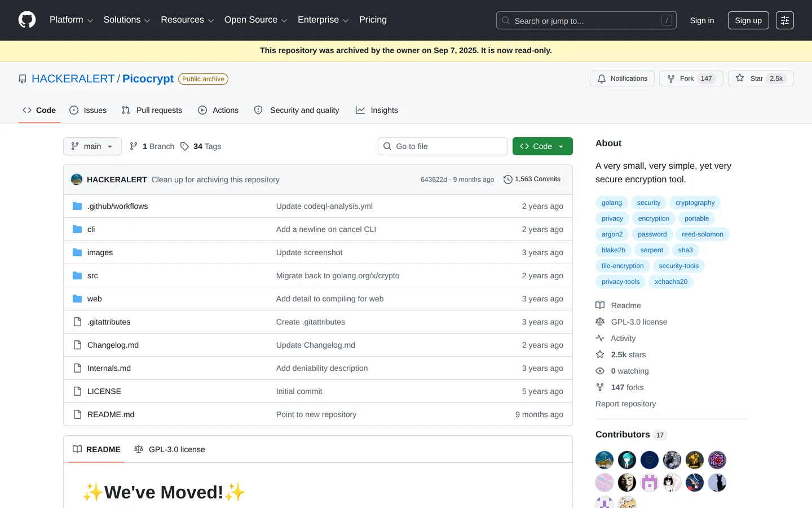Open the Internals.md file
Viewport: 812px width, 508px height.
click(109, 368)
